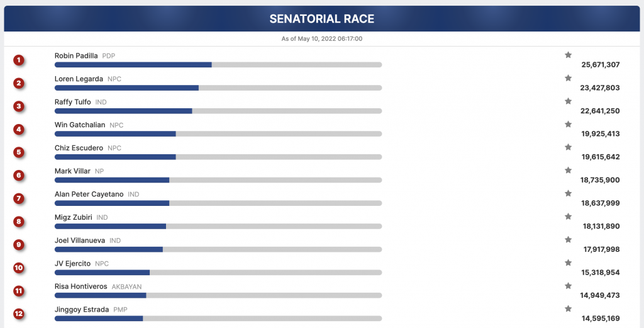Star Alan Peter Cayetano's row
This screenshot has height=328, width=644.
click(568, 193)
